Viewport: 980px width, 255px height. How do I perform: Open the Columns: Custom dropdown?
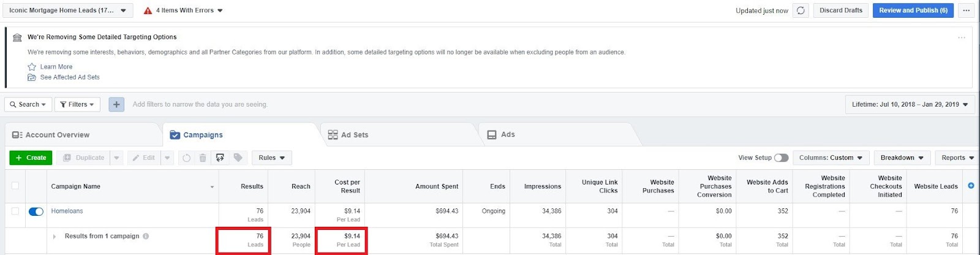pyautogui.click(x=831, y=158)
